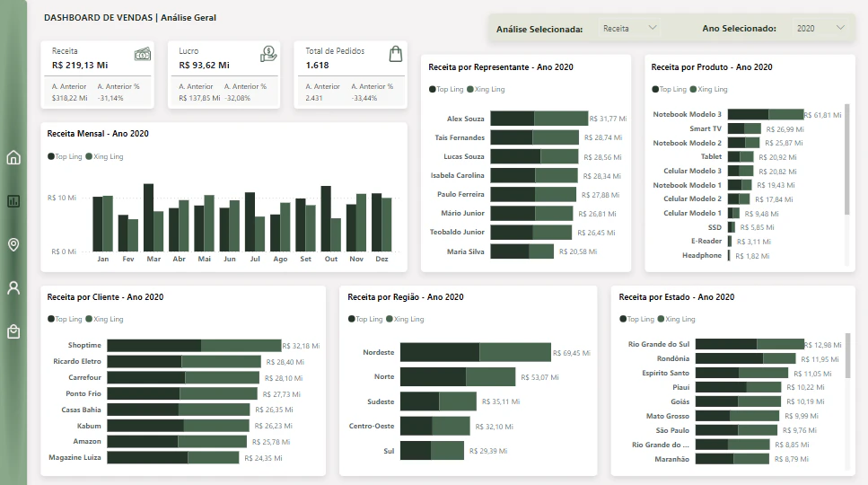Screen dimensions: 868x485
Task: Click the Maranhão state bar
Action: 732,459
